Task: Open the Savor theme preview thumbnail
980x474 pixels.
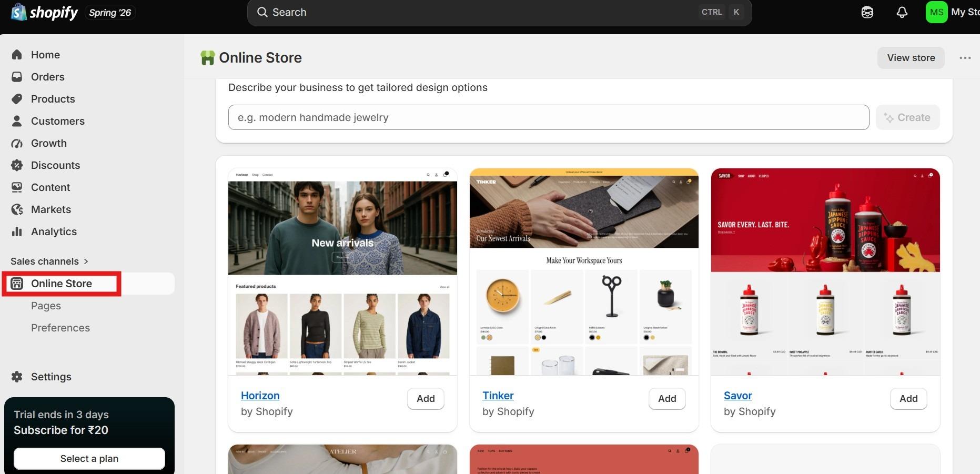Action: (825, 271)
